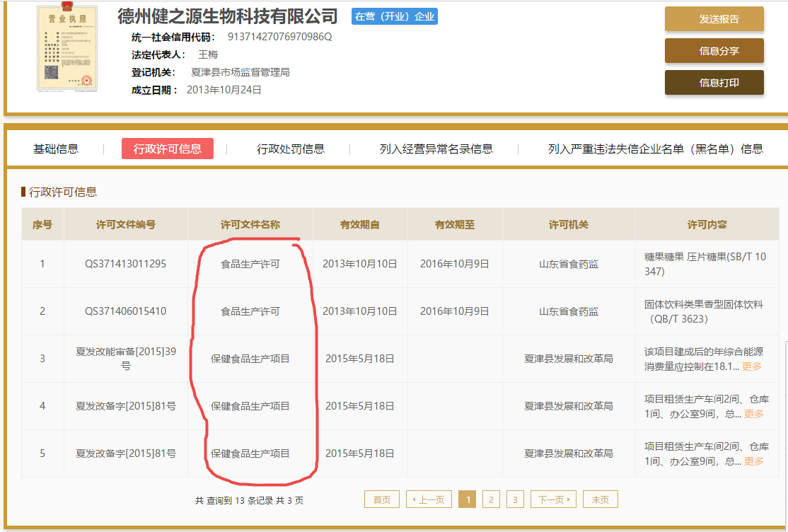The width and height of the screenshot is (788, 532).
Task: Switch to the 列入经营异常名录信息 tab
Action: pyautogui.click(x=435, y=149)
